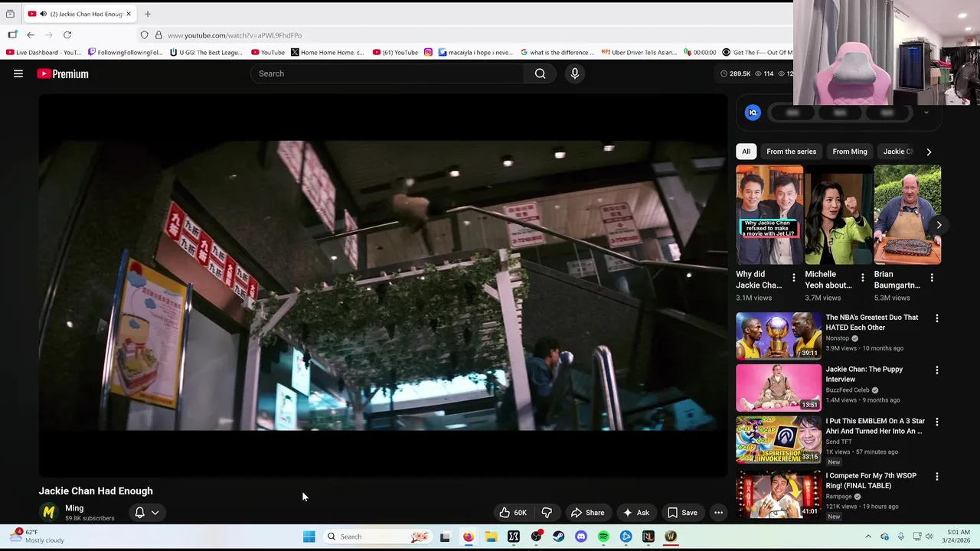Open options for NBA's Greatest Duo video
The image size is (980, 551).
936,318
